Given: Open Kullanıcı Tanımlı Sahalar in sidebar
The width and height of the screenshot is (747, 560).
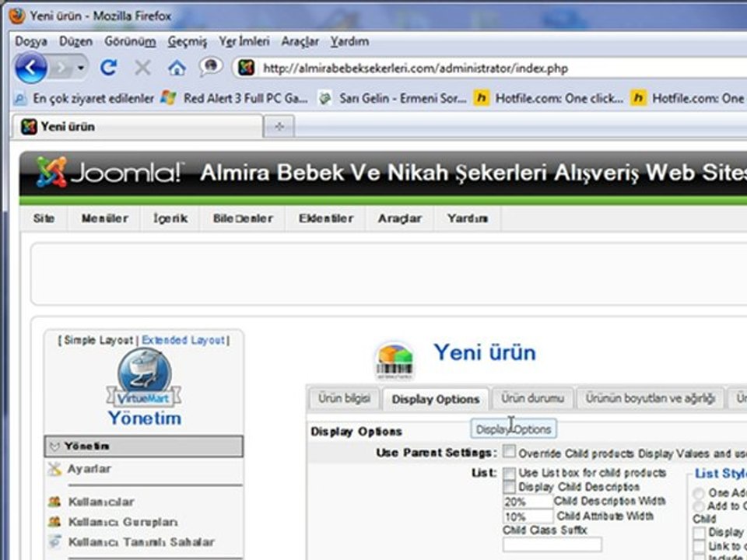Looking at the screenshot, I should click(x=142, y=542).
